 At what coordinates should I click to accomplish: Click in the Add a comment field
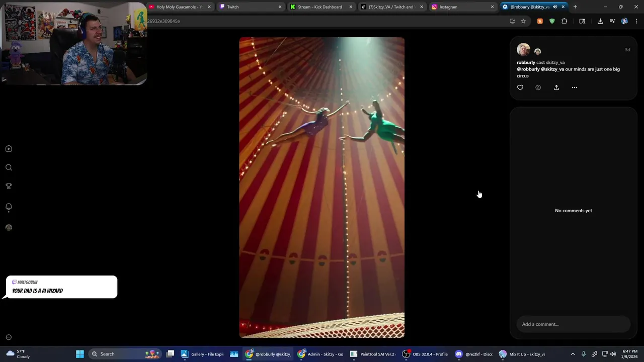tap(573, 324)
